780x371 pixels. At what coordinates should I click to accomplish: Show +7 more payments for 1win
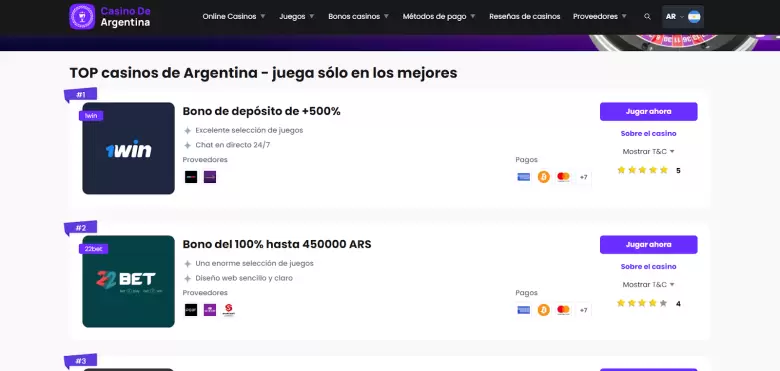click(x=584, y=177)
